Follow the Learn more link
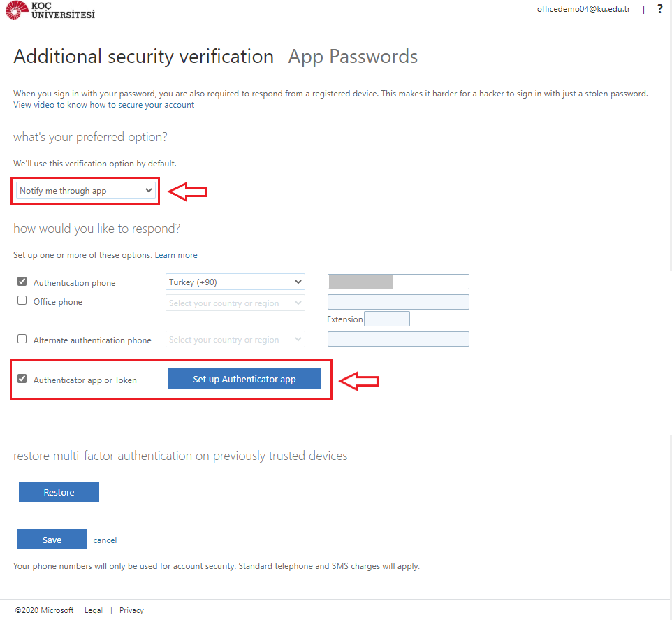Screen dimensions: 672x620 pos(176,255)
